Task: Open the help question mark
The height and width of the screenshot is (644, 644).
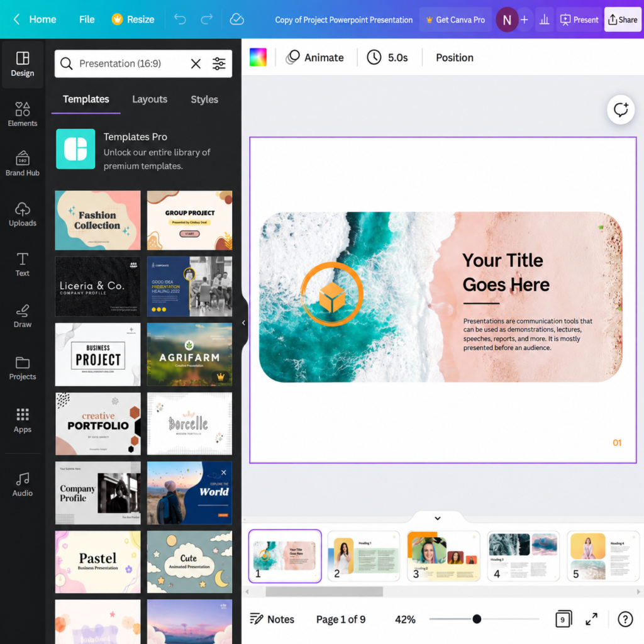Action: pyautogui.click(x=625, y=619)
